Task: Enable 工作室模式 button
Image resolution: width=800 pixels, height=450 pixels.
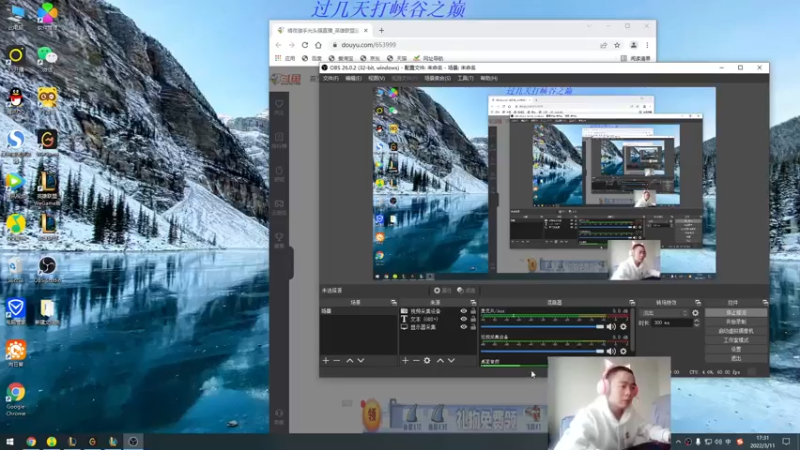Action: point(736,340)
